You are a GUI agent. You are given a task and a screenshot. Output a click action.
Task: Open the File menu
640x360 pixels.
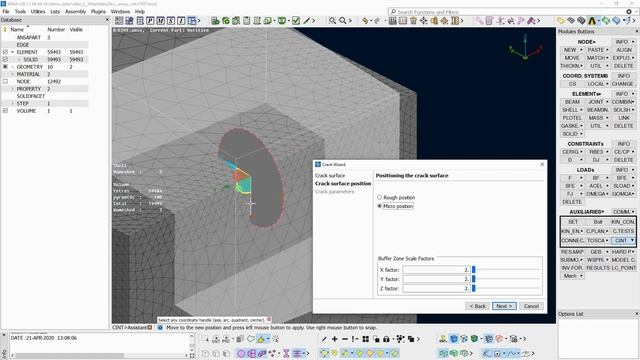(x=6, y=11)
